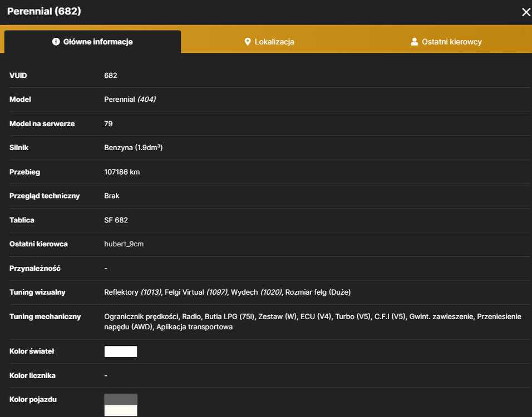Click the mileage value 107186 km
This screenshot has width=532, height=417.
122,172
